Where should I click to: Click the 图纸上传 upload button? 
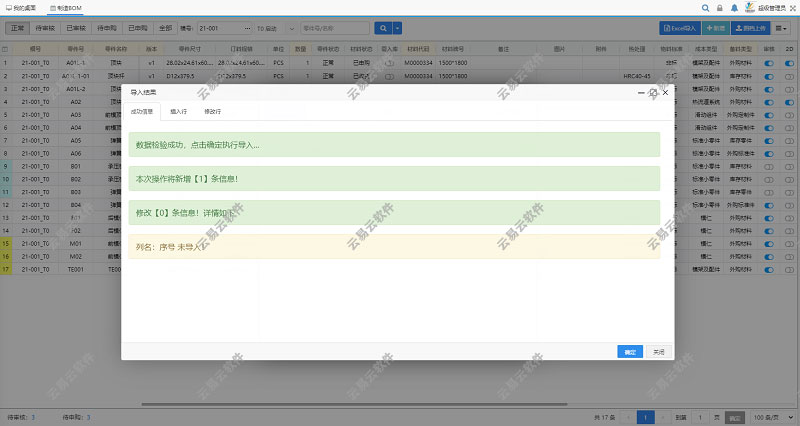pyautogui.click(x=751, y=29)
